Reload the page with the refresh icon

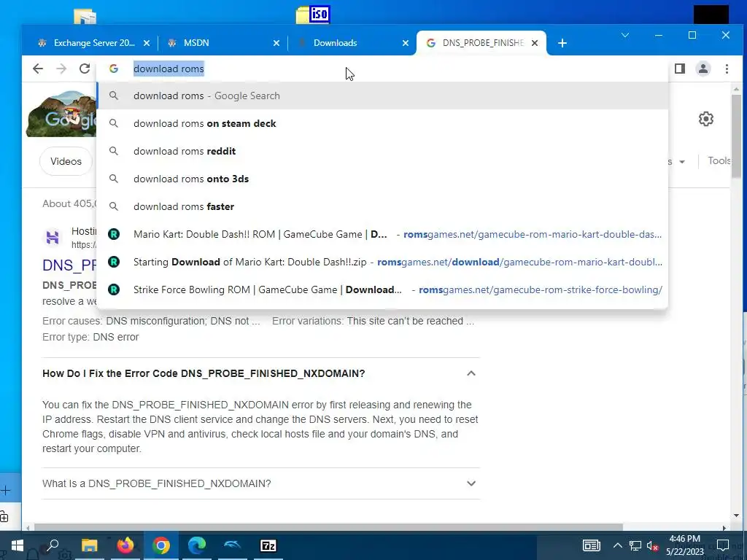[85, 69]
